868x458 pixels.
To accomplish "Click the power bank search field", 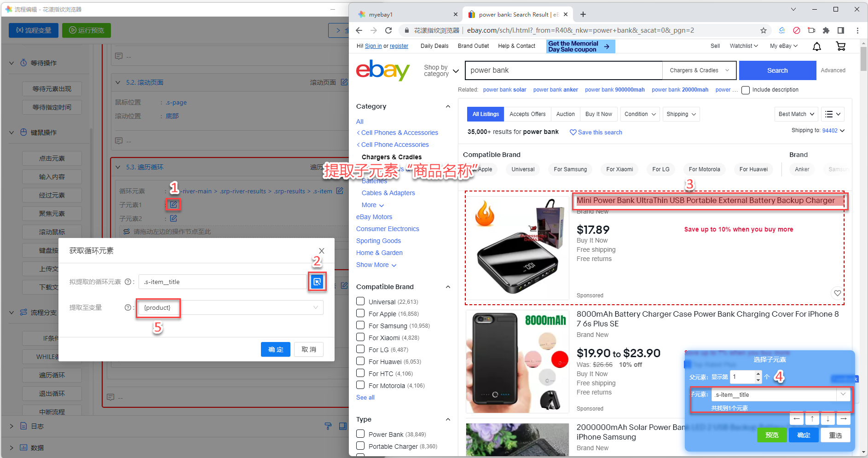I will point(564,70).
